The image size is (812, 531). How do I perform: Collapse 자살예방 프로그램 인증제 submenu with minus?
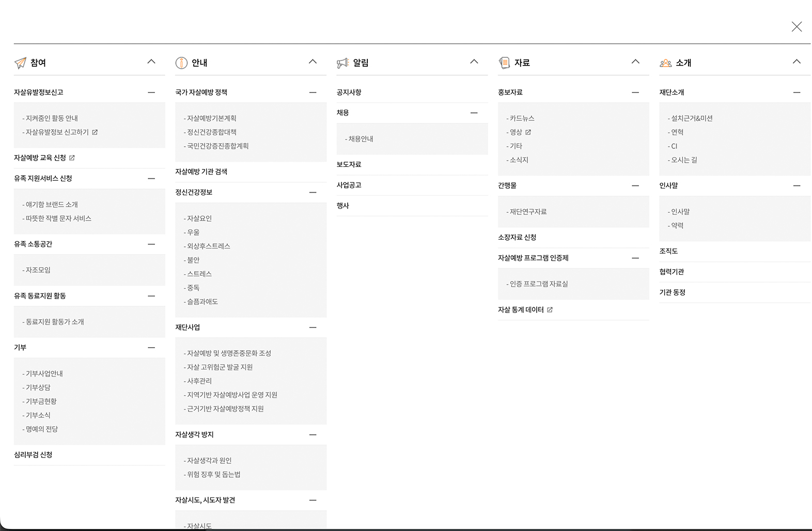[x=635, y=258]
